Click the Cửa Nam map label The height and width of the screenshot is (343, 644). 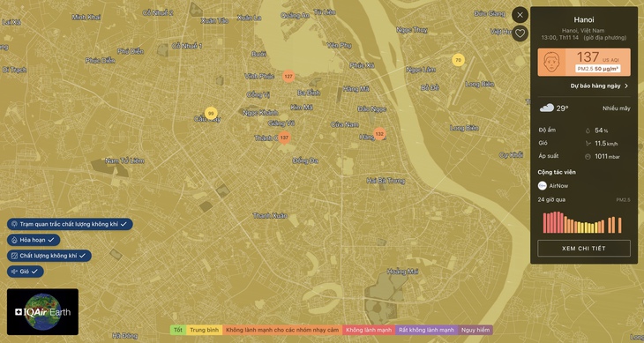point(345,124)
